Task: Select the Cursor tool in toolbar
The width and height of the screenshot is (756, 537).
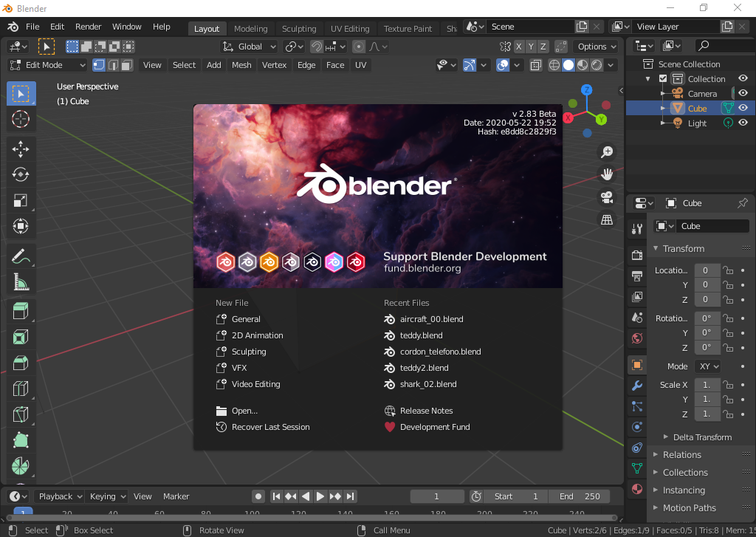Action: (x=20, y=119)
